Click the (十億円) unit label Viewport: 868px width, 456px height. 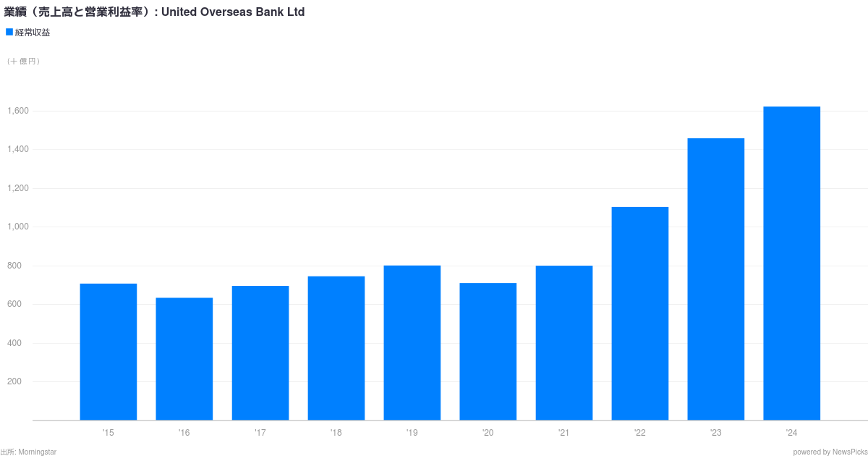coord(23,62)
